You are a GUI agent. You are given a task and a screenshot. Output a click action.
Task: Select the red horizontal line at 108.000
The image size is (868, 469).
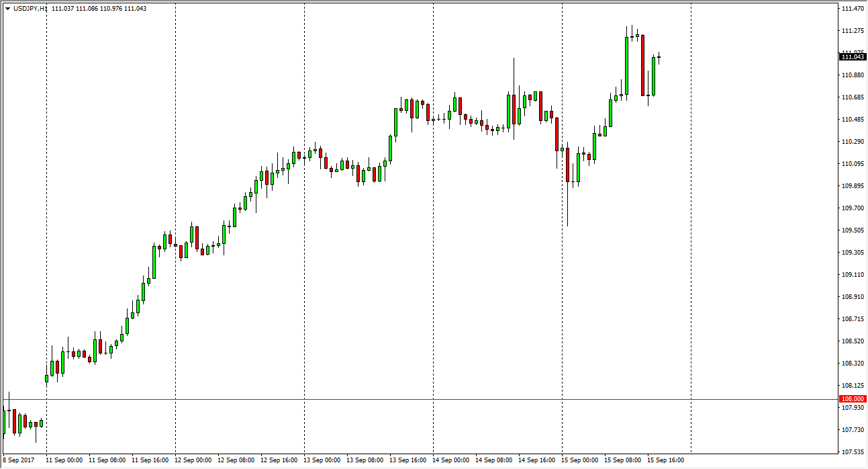pyautogui.click(x=403, y=399)
